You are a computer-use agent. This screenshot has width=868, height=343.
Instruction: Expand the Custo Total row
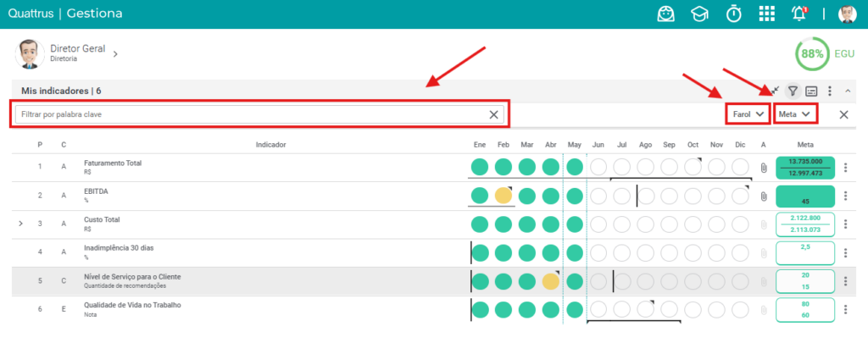[x=21, y=224]
